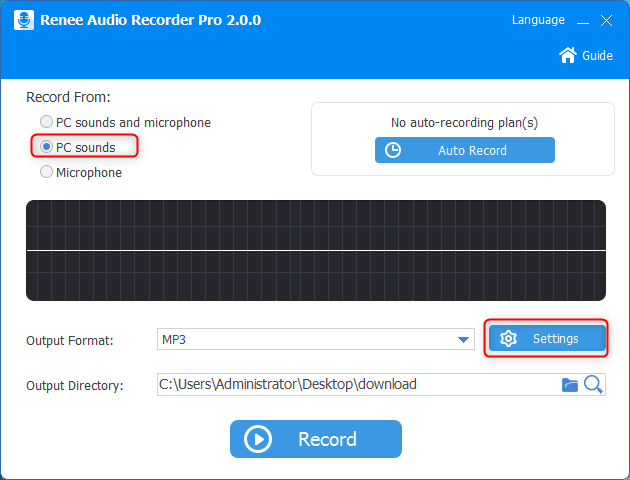
Task: Browse output folder with the folder icon
Action: [x=570, y=384]
